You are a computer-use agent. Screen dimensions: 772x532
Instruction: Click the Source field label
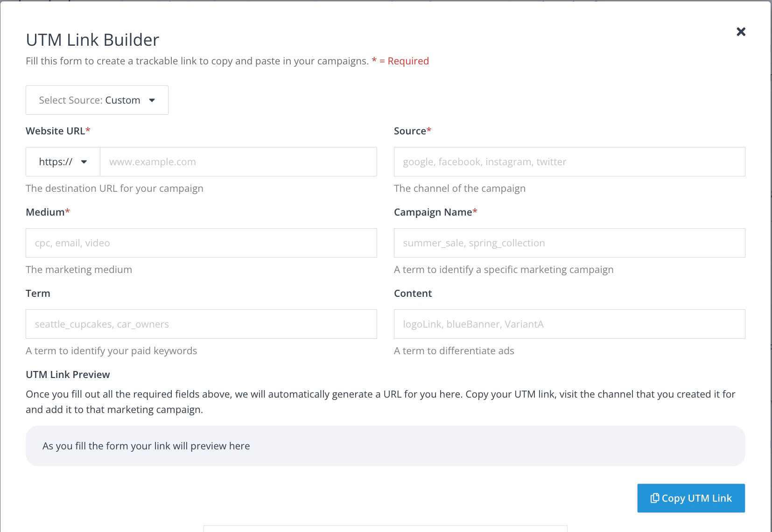pyautogui.click(x=413, y=131)
